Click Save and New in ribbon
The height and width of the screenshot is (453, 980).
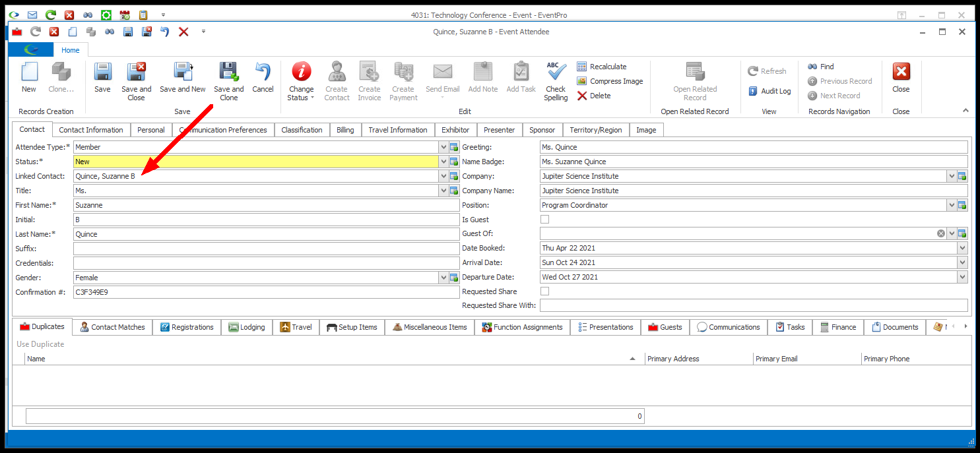pyautogui.click(x=183, y=78)
